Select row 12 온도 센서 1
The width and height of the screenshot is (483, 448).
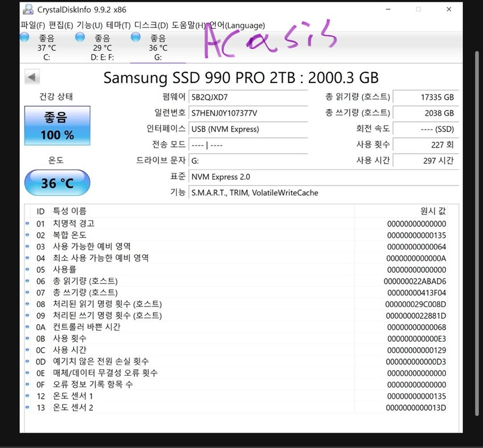[236, 396]
